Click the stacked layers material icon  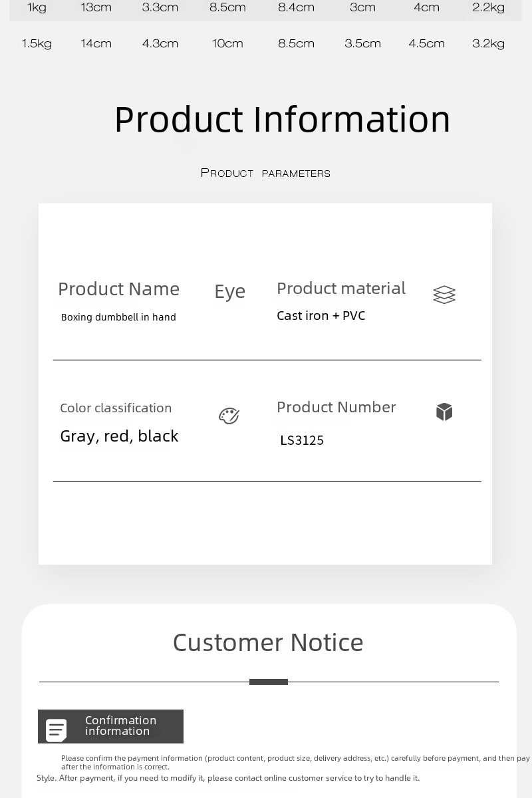click(x=444, y=295)
